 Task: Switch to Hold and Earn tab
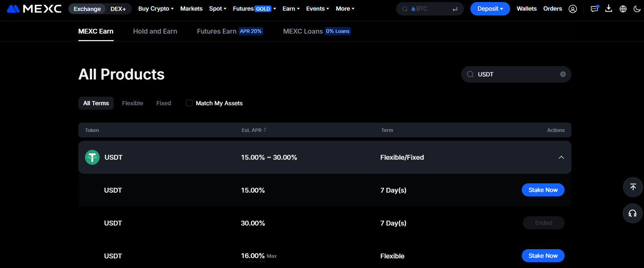click(155, 31)
